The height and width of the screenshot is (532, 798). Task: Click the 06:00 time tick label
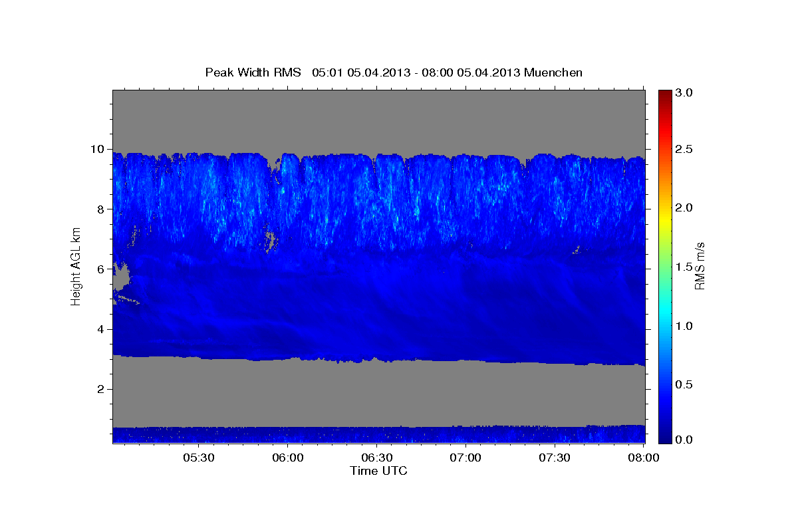(x=288, y=458)
